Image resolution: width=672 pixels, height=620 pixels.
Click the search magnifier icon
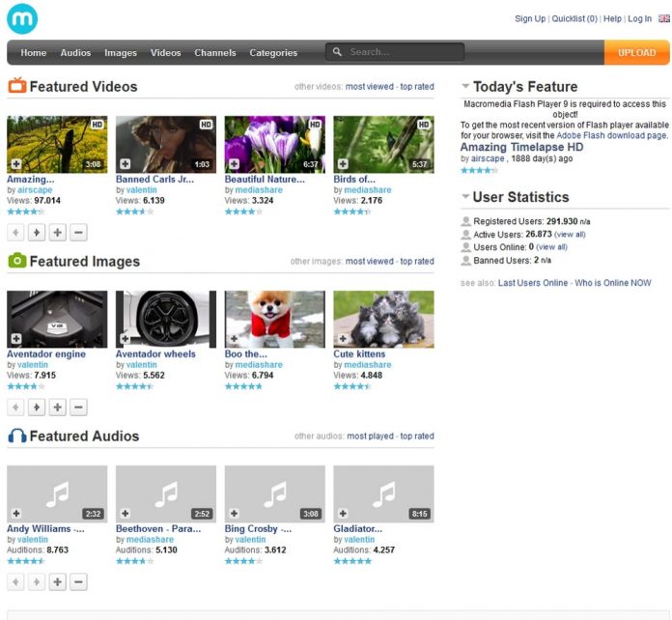tap(337, 52)
